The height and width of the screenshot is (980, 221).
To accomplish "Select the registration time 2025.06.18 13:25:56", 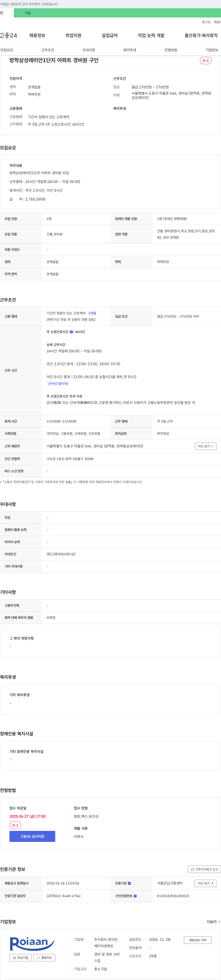I will tap(63, 883).
